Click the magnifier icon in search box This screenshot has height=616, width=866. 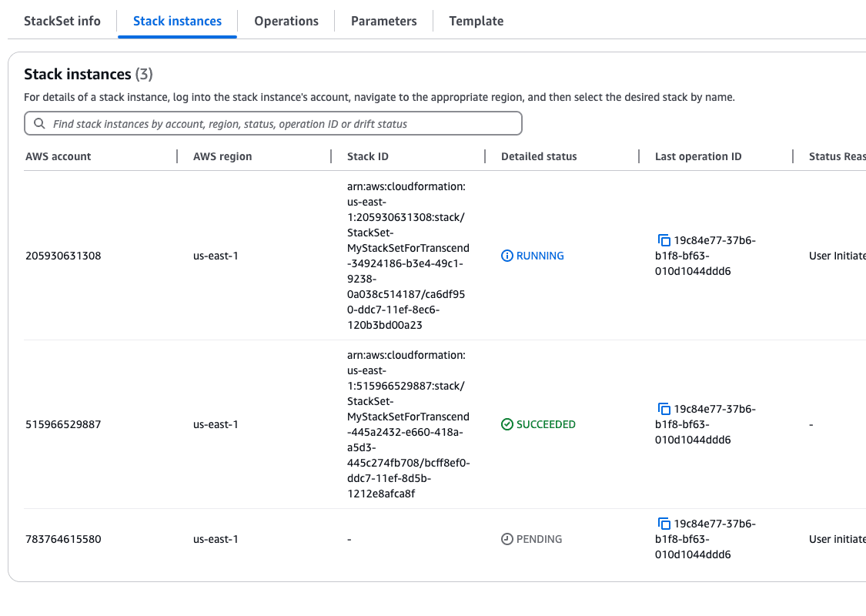pos(39,124)
